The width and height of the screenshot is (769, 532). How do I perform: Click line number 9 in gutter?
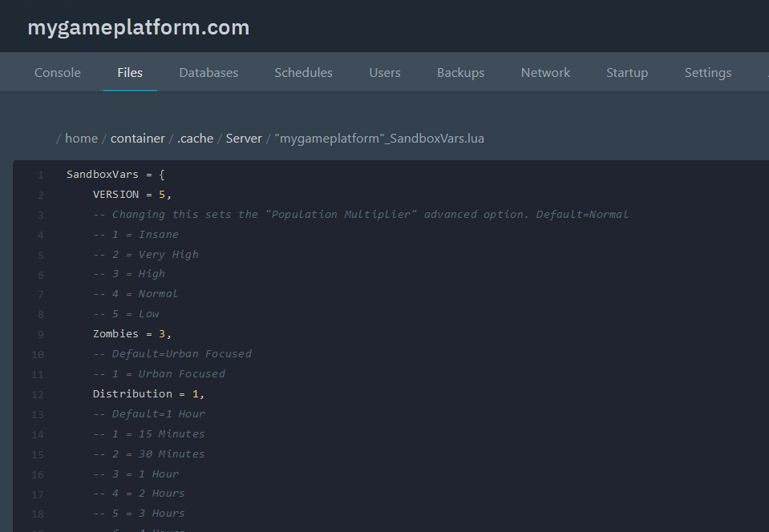41,335
